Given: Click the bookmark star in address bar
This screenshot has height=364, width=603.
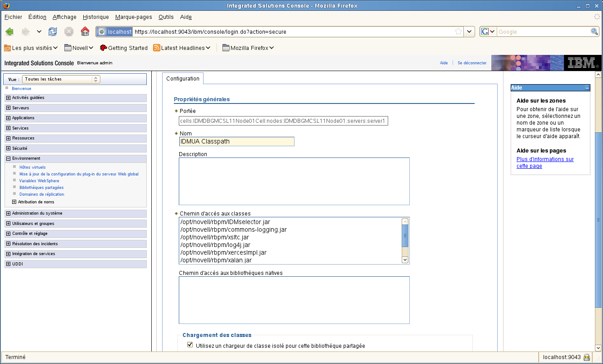Looking at the screenshot, I should (x=458, y=31).
